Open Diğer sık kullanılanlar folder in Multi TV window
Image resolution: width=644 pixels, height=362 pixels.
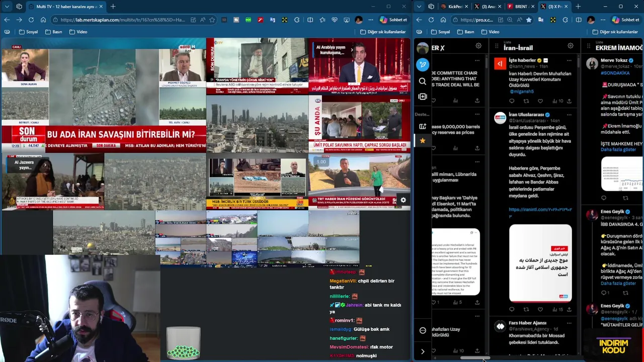click(383, 32)
